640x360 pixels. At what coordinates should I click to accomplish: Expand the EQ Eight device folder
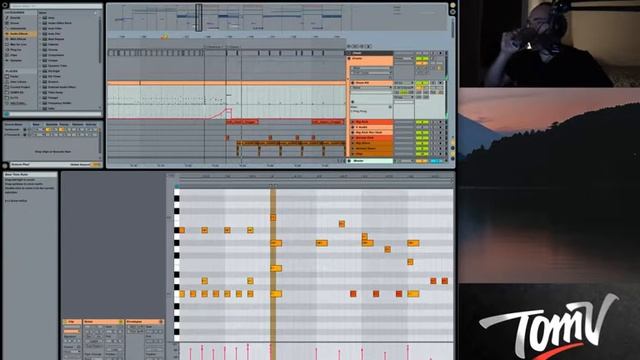40,71
